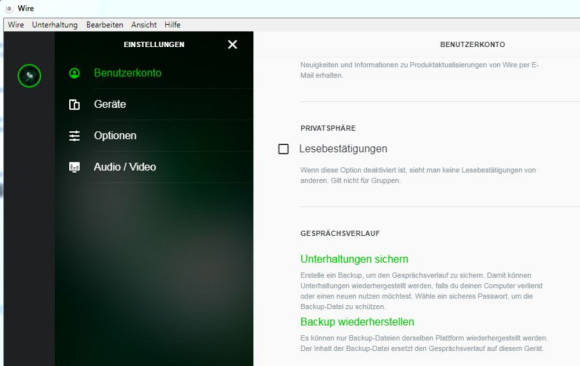This screenshot has width=580, height=366.
Task: Toggle the Lesebestätigungen checkbox
Action: point(283,149)
